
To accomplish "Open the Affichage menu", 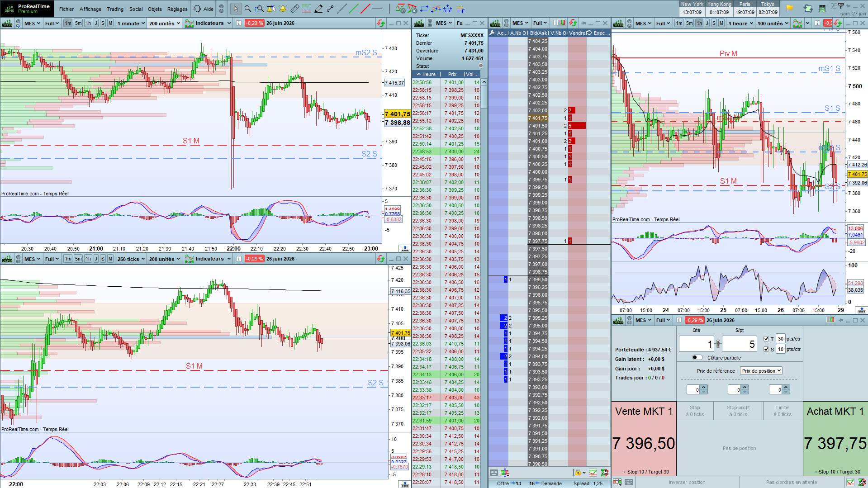I will click(x=90, y=9).
